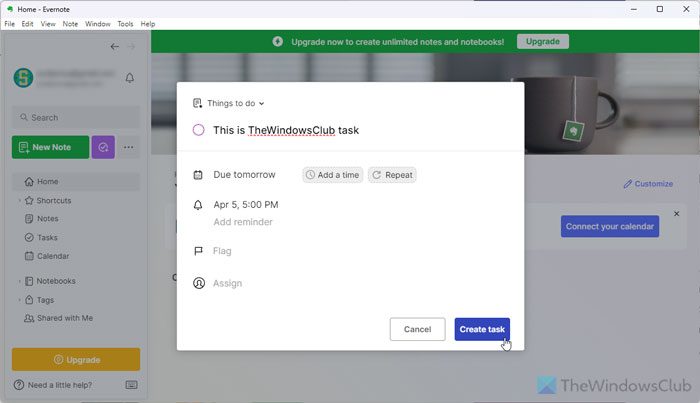Open the File menu
The image size is (700, 403).
(x=9, y=24)
